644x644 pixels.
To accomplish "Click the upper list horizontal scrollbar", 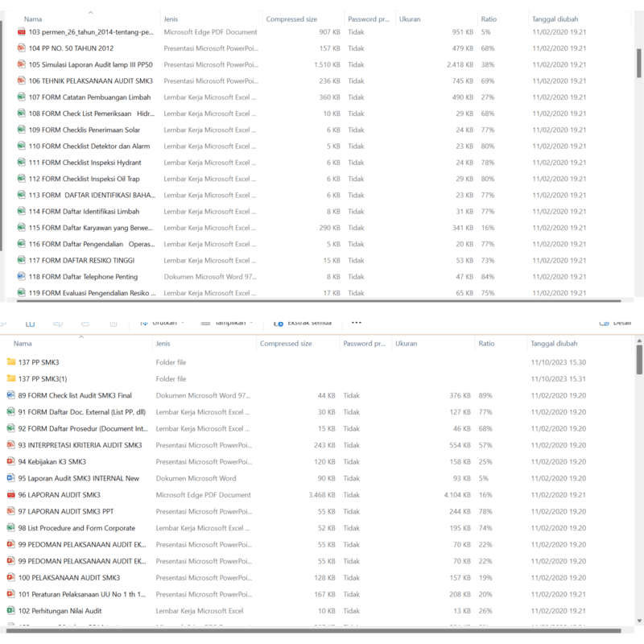I will 319,300.
